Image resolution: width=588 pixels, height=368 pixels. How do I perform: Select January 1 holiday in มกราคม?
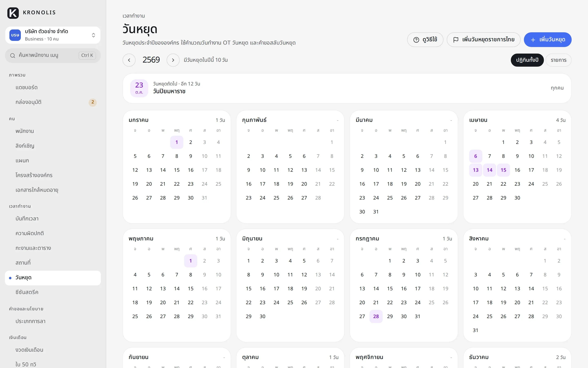click(177, 142)
